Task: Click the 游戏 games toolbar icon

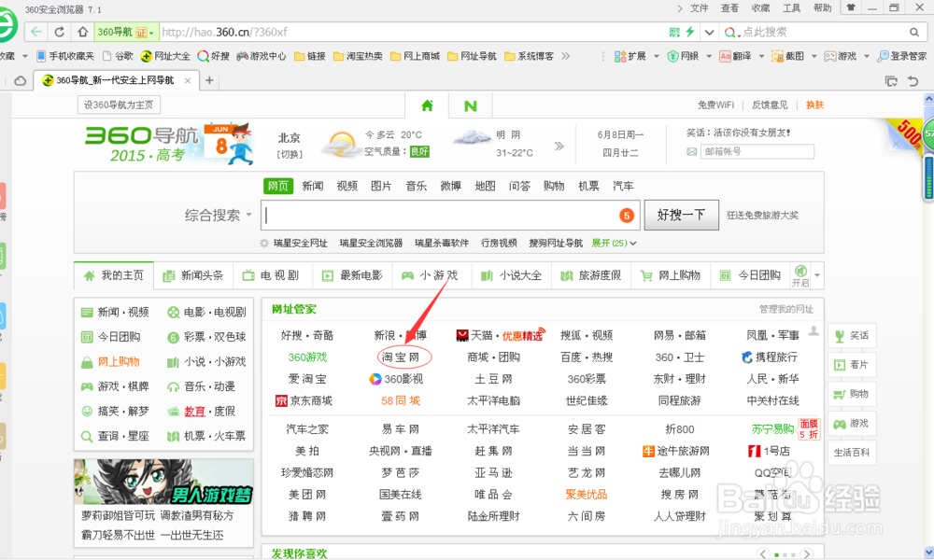Action: 840,56
